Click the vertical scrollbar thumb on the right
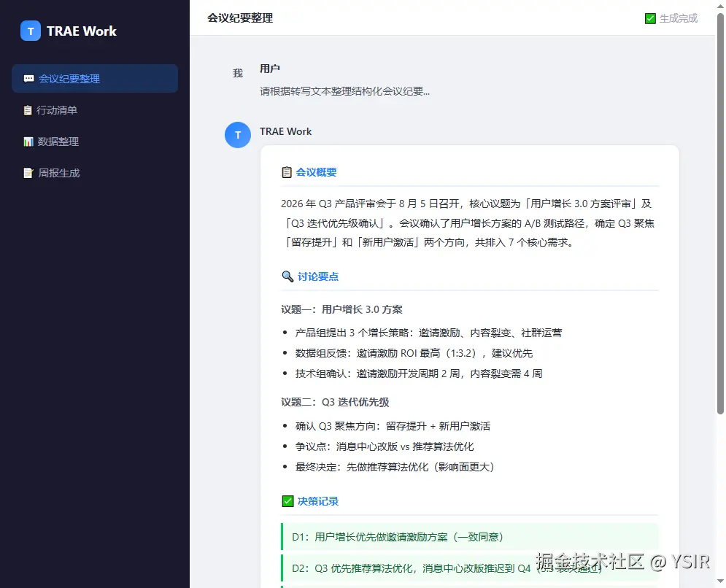 (720, 214)
